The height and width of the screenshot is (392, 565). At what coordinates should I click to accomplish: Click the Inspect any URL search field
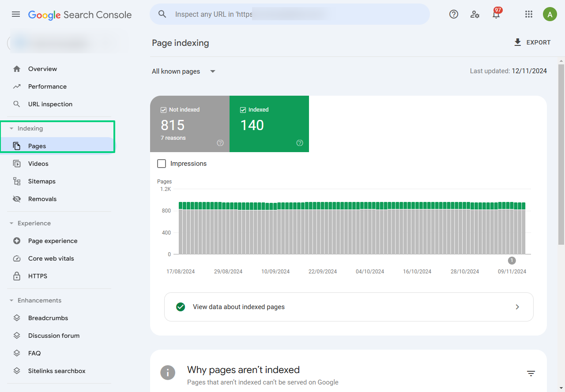click(x=290, y=14)
